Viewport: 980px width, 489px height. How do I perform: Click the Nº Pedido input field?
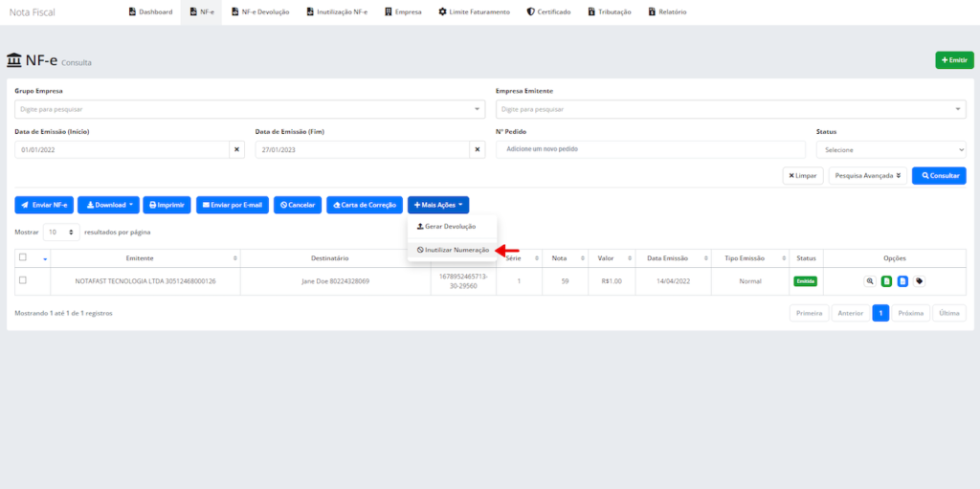651,149
